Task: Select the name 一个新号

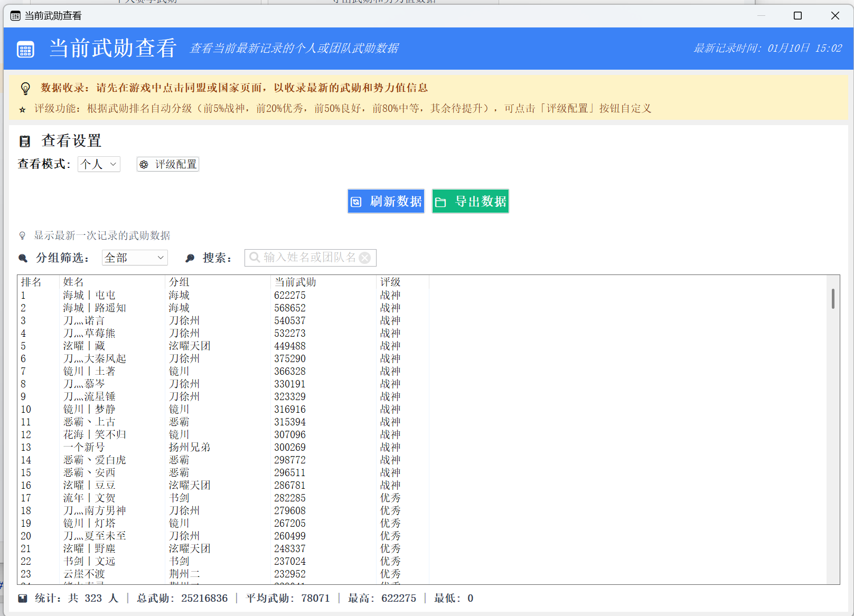Action: [84, 447]
